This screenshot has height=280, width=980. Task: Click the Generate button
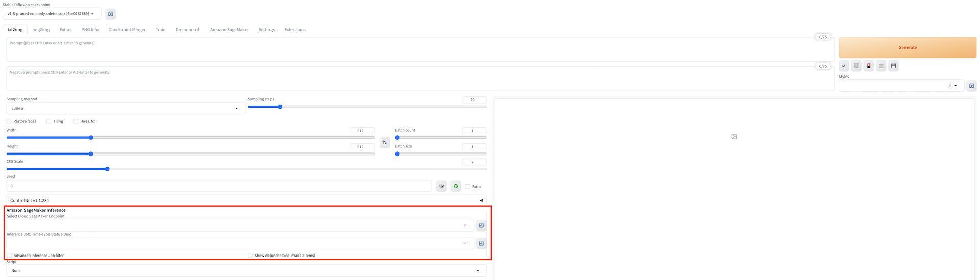pos(907,47)
